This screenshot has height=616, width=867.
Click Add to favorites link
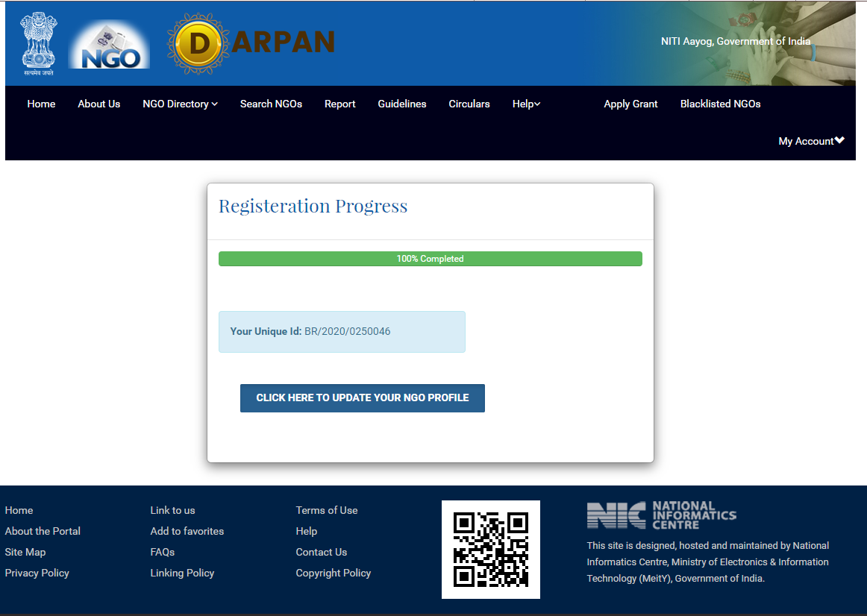click(187, 531)
